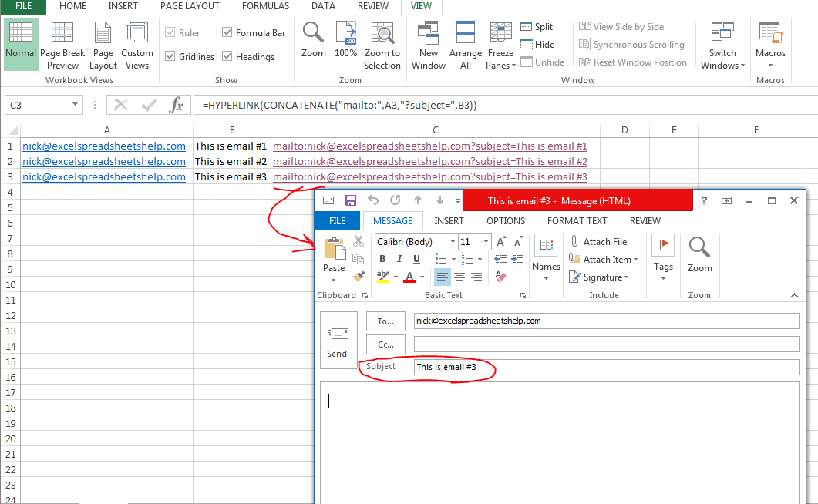Click the Attach File icon in the message
818x504 pixels.
tap(576, 241)
